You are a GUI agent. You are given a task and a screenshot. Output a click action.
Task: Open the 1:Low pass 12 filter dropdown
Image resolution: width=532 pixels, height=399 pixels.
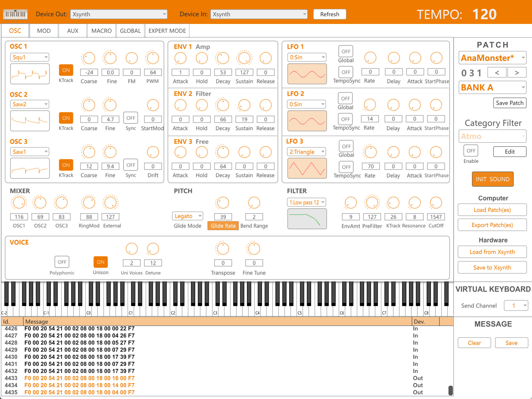click(x=306, y=202)
